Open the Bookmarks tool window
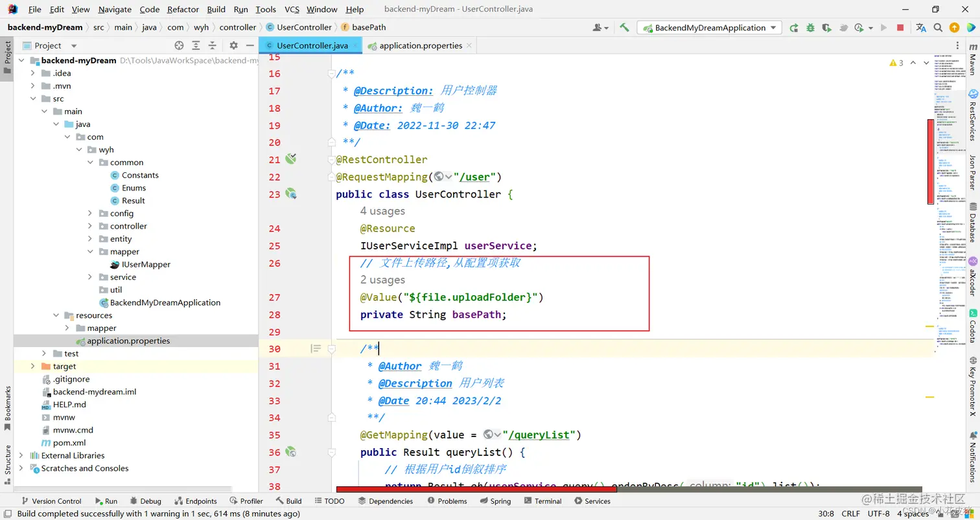The width and height of the screenshot is (980, 520). click(8, 408)
